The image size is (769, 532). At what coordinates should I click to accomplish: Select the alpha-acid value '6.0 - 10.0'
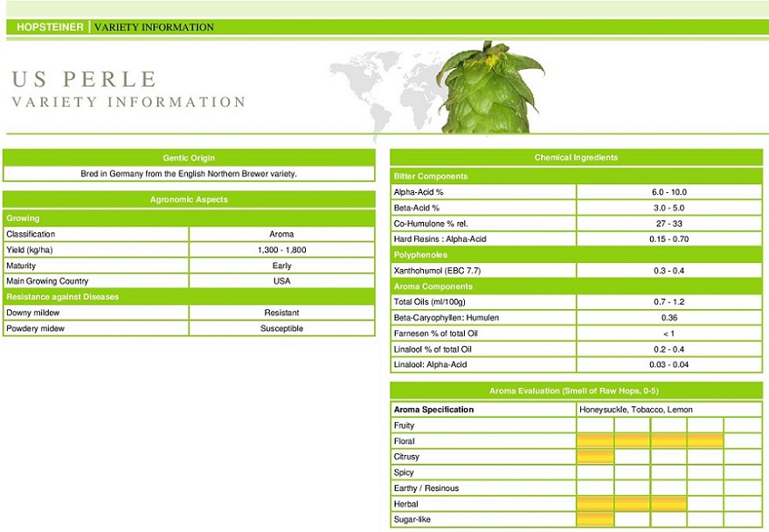[669, 191]
